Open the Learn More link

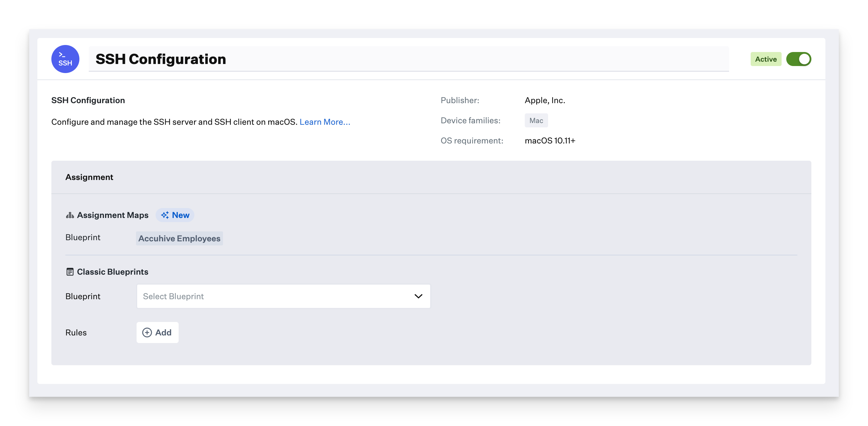(x=325, y=122)
